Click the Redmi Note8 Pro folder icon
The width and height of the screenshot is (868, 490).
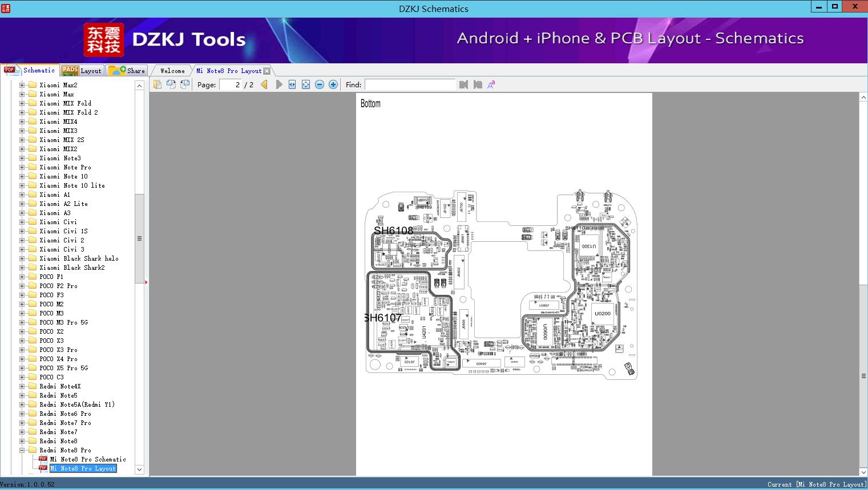coord(33,450)
